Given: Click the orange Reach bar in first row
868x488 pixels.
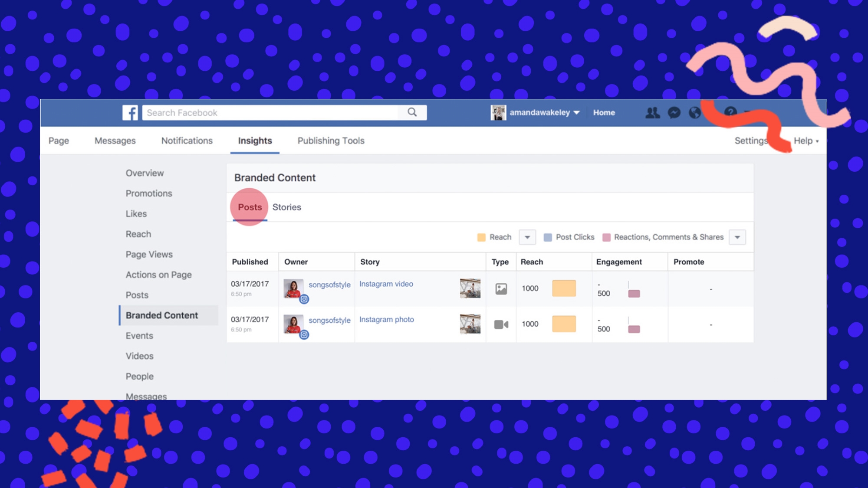Looking at the screenshot, I should 564,288.
